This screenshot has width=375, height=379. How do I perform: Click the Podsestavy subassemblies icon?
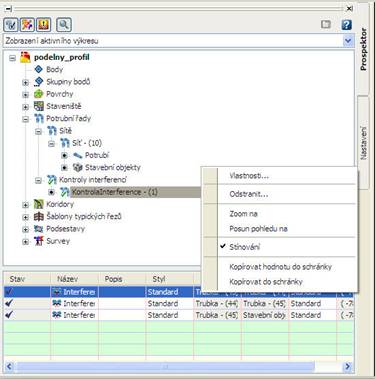pyautogui.click(x=39, y=229)
